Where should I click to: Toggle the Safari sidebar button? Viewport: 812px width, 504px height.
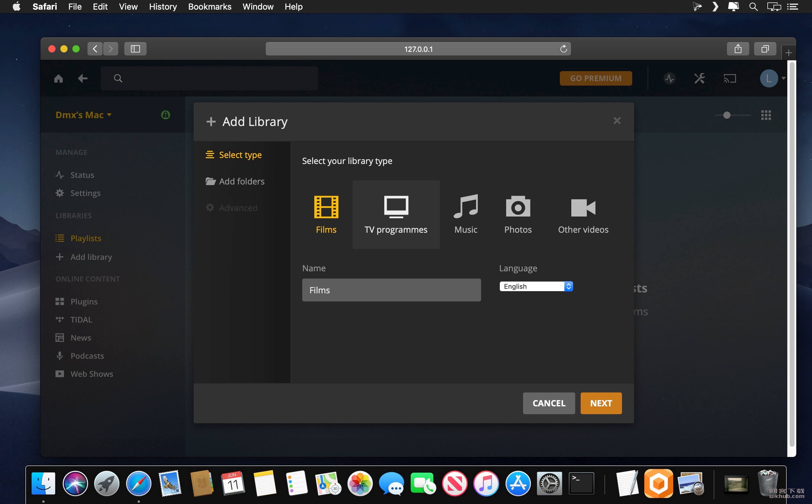[x=135, y=49]
